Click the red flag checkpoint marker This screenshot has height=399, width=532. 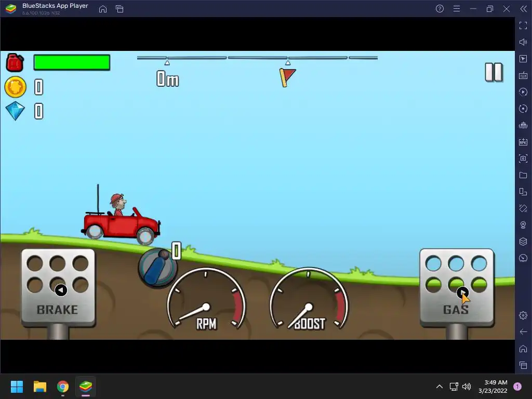tap(287, 77)
